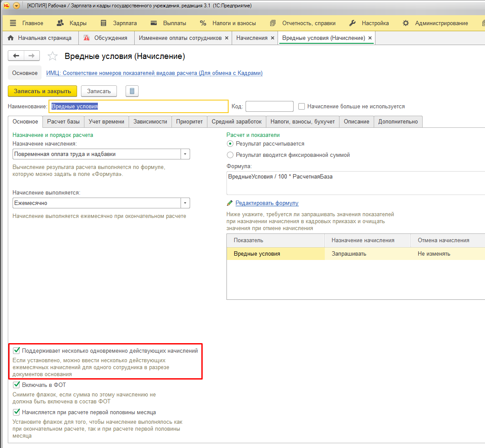Close the Изменение оплаты сотрудников tab
The height and width of the screenshot is (448, 485).
226,38
